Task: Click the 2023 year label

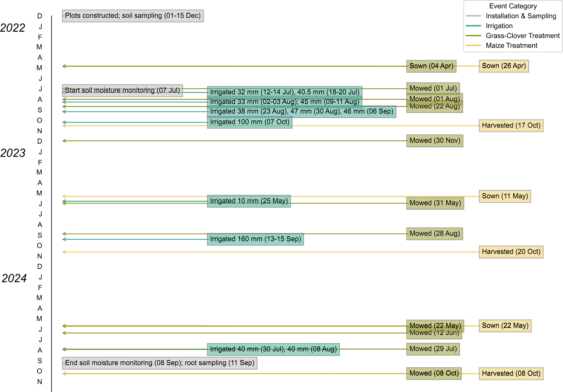Action: [13, 153]
